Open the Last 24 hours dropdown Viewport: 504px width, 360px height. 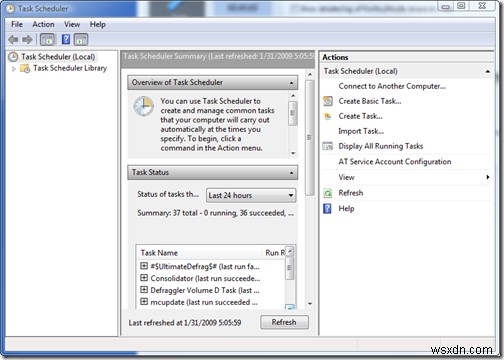(x=251, y=195)
